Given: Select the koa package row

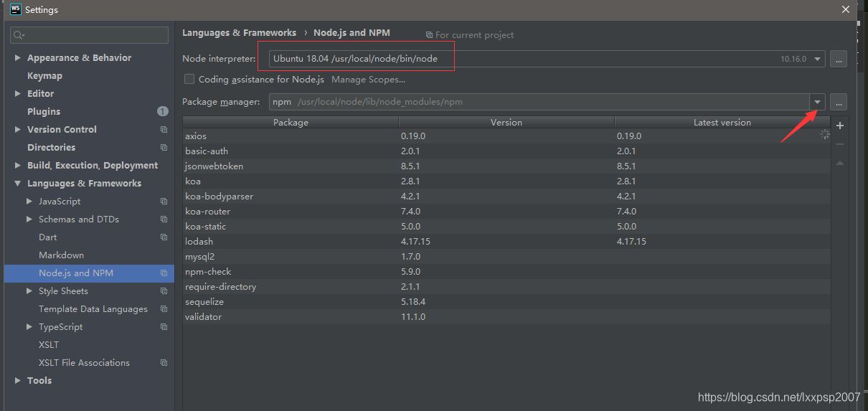Looking at the screenshot, I should click(x=506, y=181).
